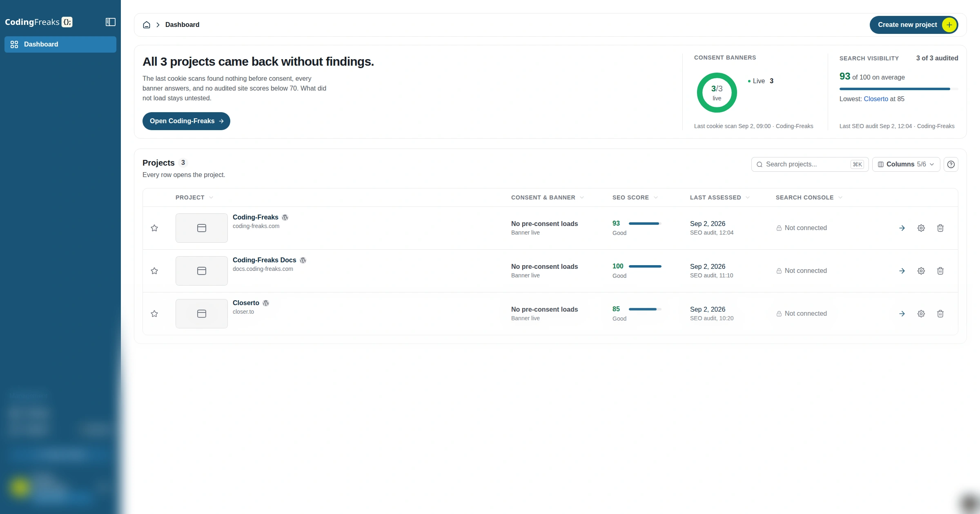Image resolution: width=980 pixels, height=514 pixels.
Task: Click the closer.to domain text
Action: (x=243, y=312)
